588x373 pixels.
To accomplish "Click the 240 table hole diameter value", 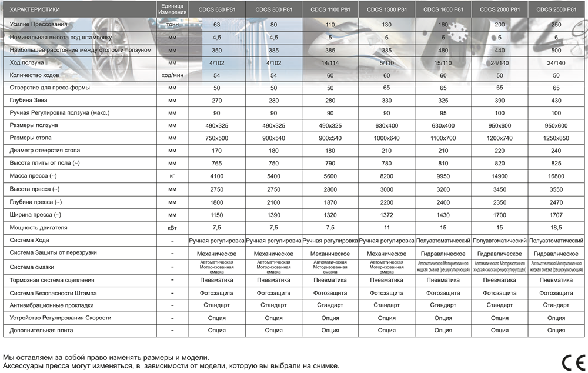I will 556,151.
